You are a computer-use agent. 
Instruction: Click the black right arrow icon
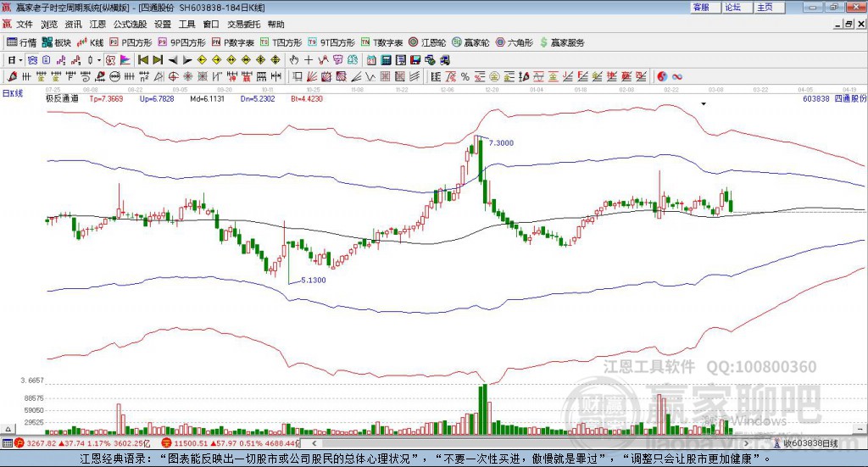(187, 60)
